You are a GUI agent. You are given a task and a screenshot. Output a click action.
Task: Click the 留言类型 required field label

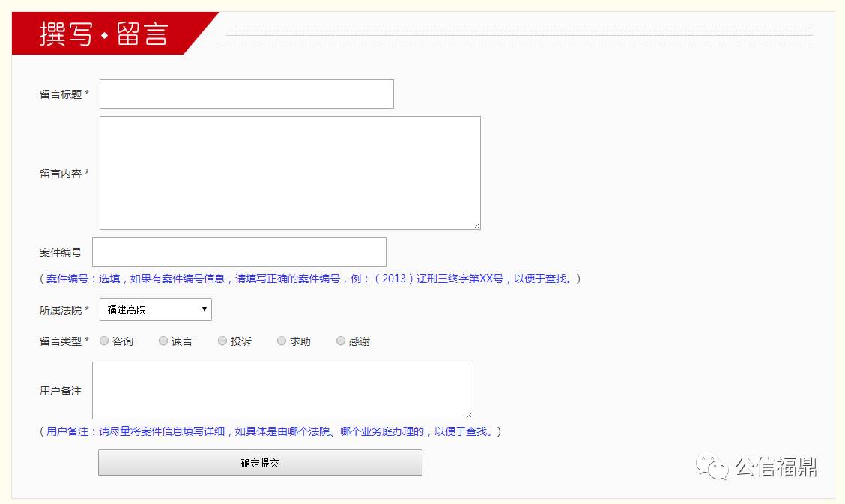(x=61, y=341)
